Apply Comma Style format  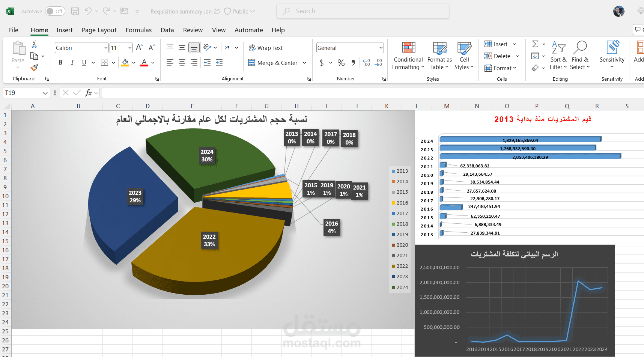point(353,63)
